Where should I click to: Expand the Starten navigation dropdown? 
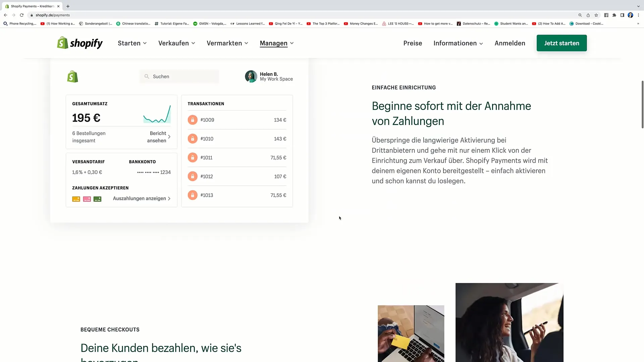pyautogui.click(x=132, y=43)
